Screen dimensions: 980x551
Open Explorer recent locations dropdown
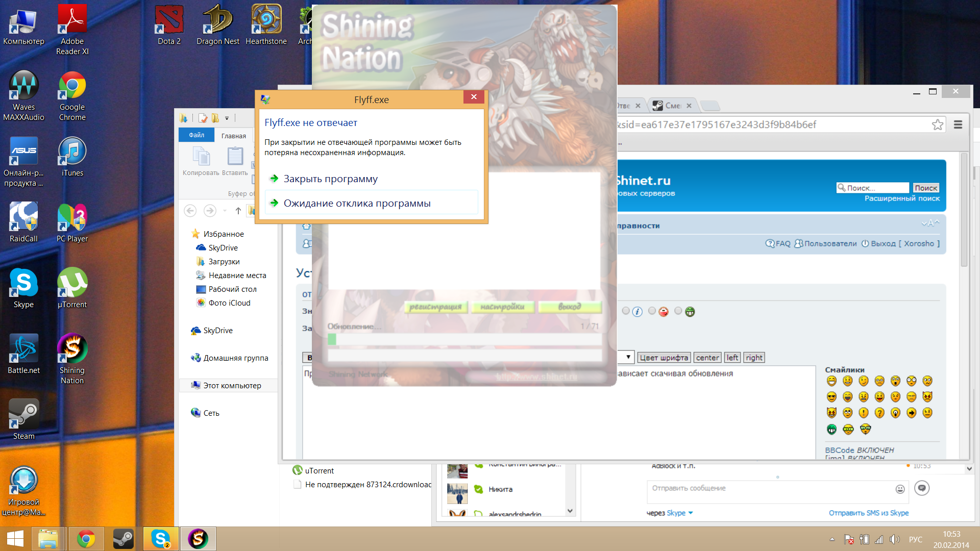tap(225, 211)
